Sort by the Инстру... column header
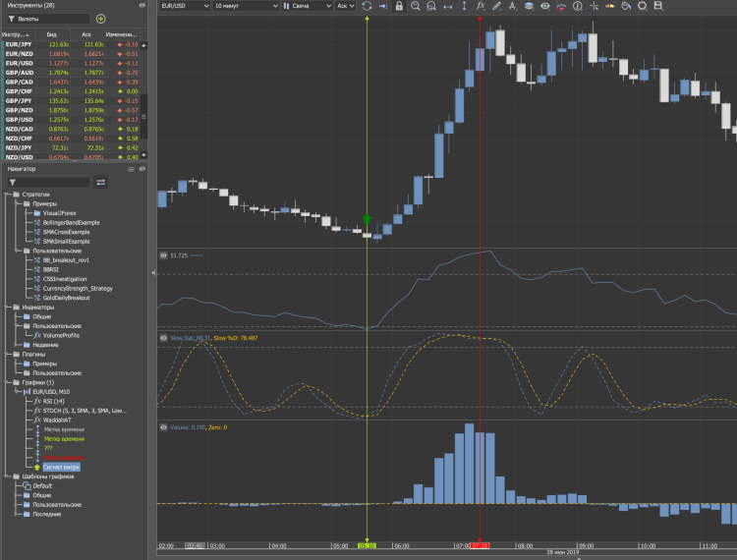This screenshot has width=737, height=560. pos(18,34)
